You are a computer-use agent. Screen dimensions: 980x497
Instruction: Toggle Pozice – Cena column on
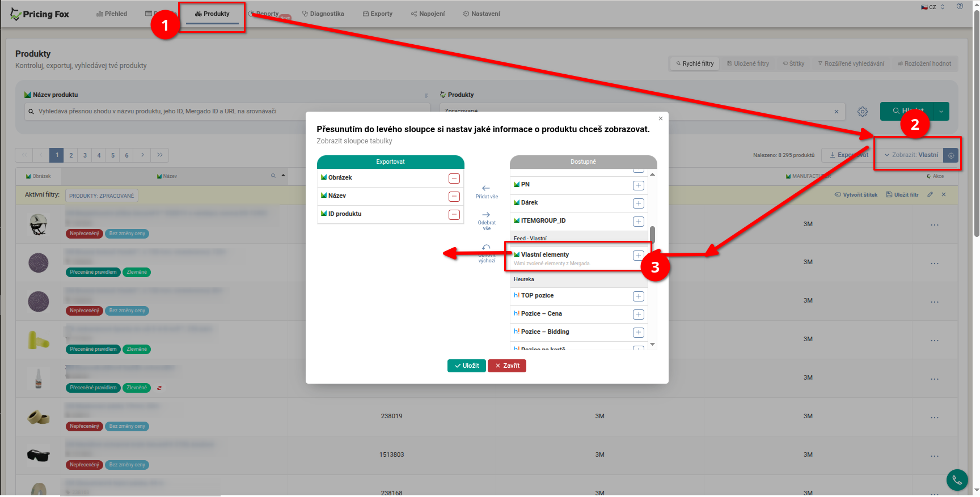pos(638,315)
